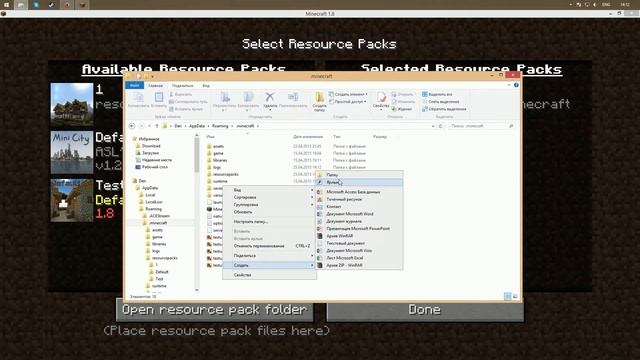
Task: Click the Explorer help question mark icon
Action: point(516,85)
